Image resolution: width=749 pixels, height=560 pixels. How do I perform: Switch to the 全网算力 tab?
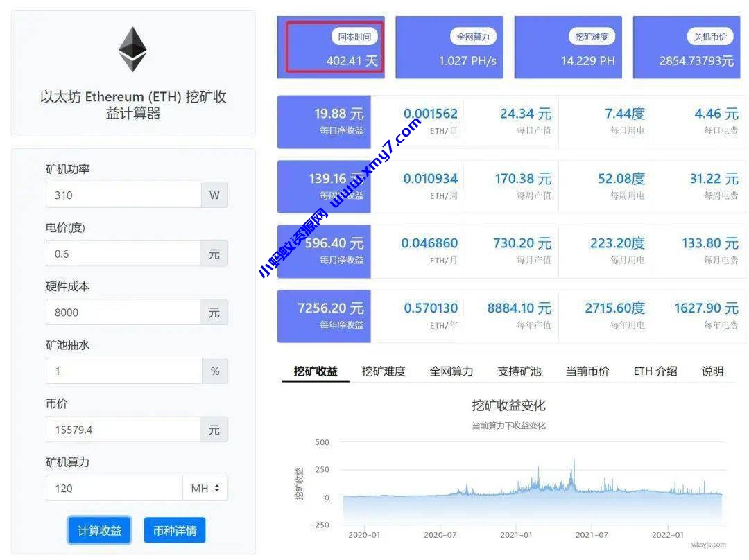[x=451, y=371]
